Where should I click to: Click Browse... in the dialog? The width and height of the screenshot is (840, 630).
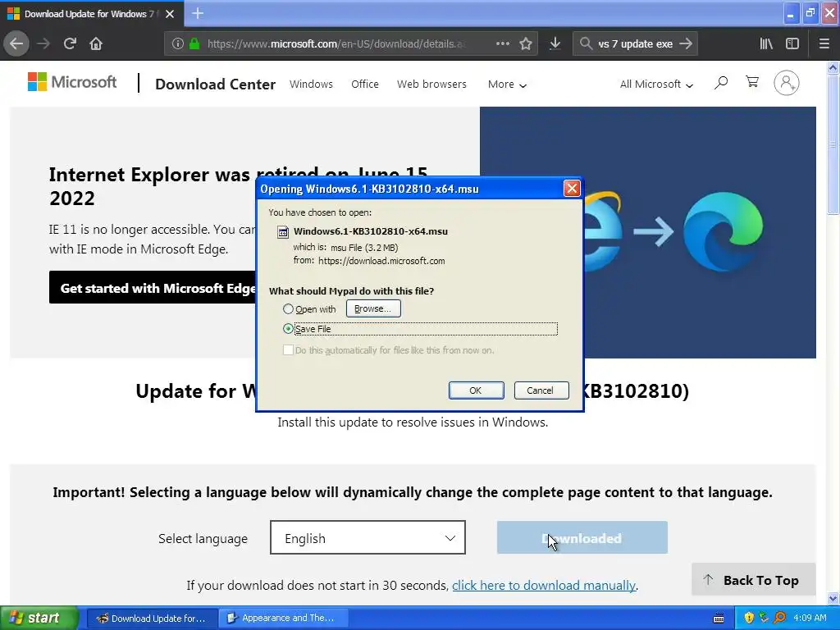coord(373,308)
